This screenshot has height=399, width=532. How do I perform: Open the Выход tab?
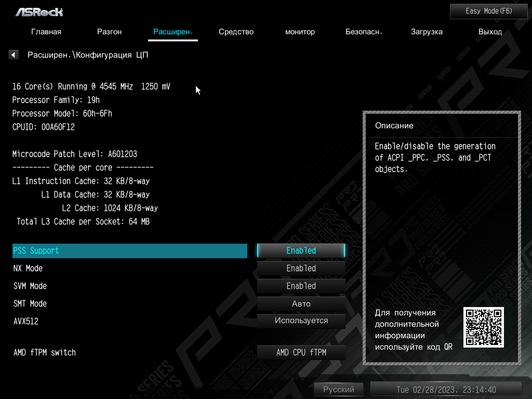(490, 32)
